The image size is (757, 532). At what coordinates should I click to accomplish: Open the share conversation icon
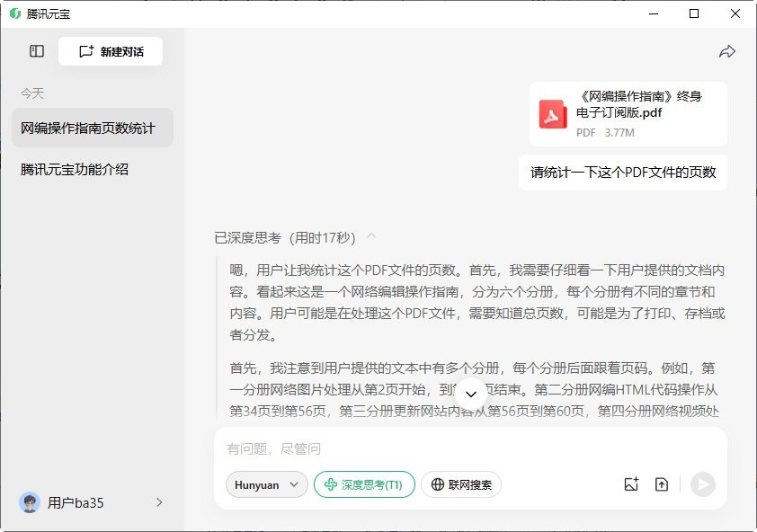[x=728, y=52]
